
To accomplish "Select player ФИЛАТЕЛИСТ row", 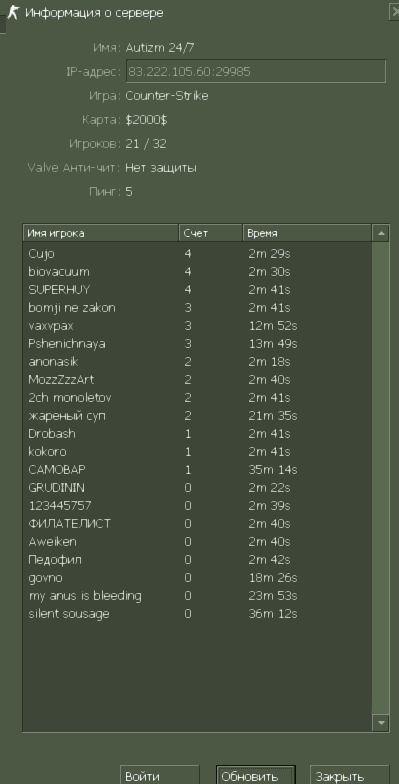I will click(198, 524).
